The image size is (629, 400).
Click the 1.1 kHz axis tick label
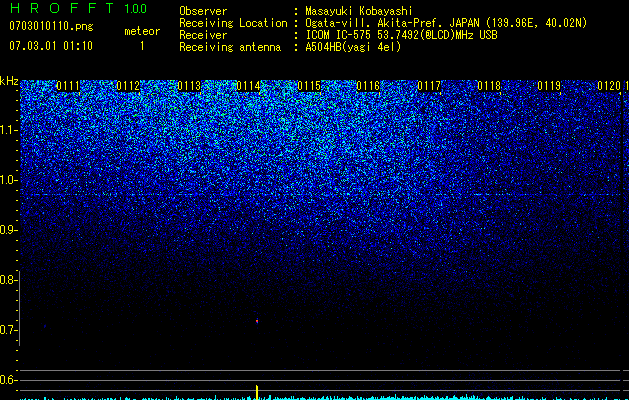tap(8, 130)
